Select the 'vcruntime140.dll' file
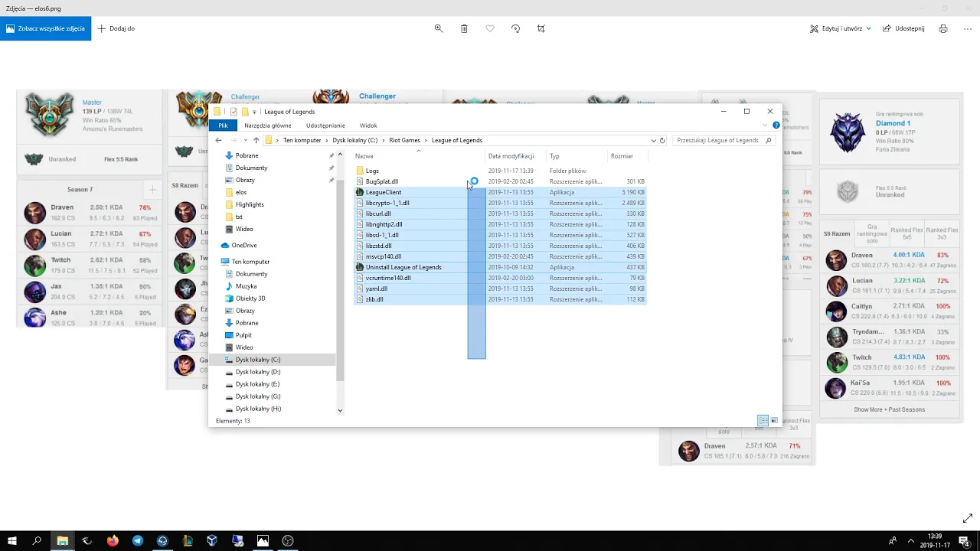 pyautogui.click(x=388, y=278)
